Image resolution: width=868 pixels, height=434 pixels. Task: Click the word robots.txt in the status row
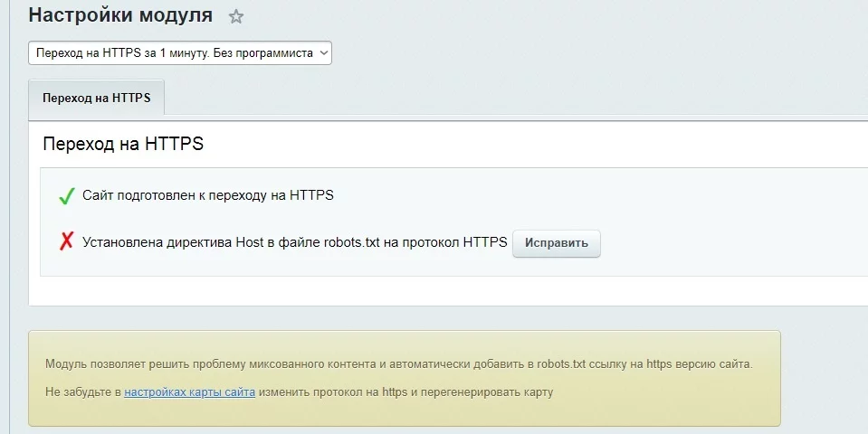click(349, 242)
